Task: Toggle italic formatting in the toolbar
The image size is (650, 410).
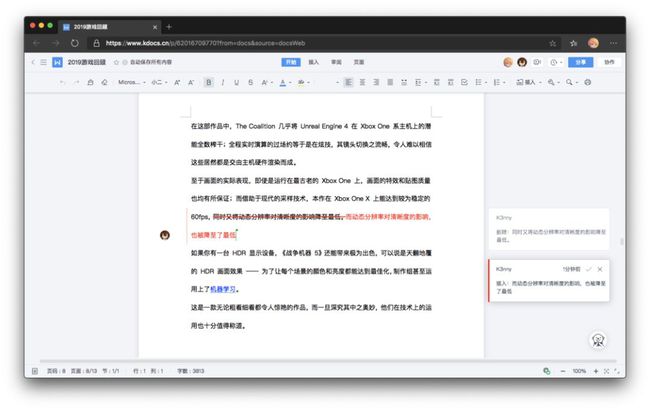Action: [x=223, y=82]
